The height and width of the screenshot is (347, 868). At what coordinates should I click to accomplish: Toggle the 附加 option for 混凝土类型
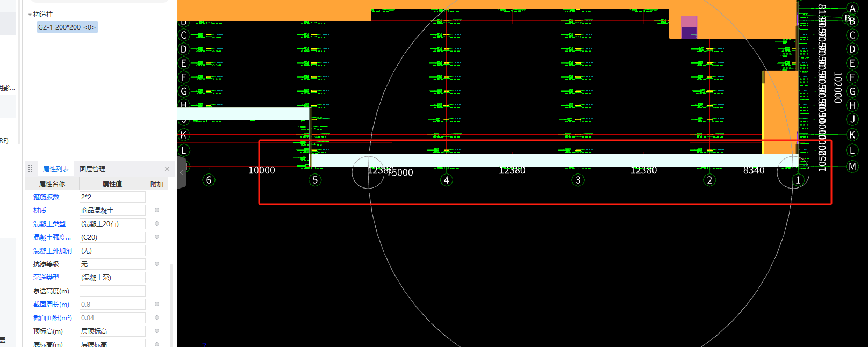[x=157, y=223]
